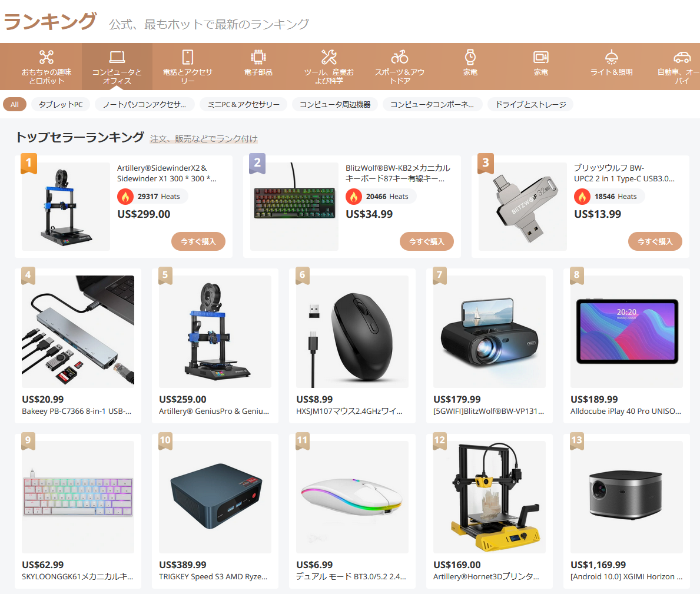The image size is (700, 594).
Task: View the rank 2 RGB keyboard image
Action: 294,207
